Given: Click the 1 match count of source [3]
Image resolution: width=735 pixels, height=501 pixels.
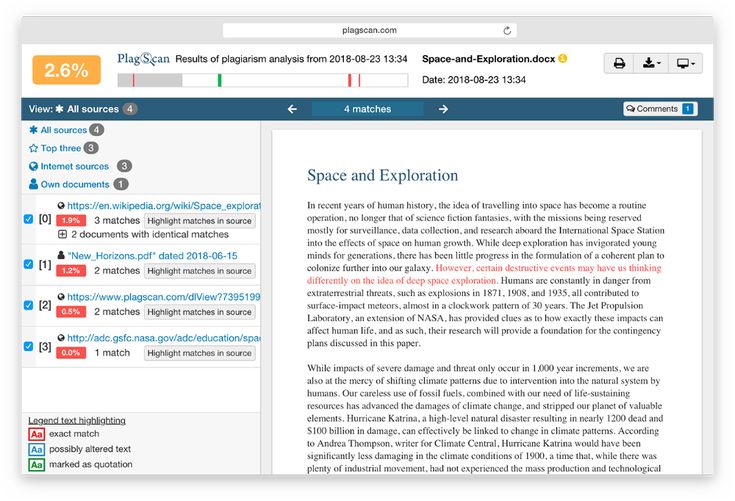Looking at the screenshot, I should (x=112, y=353).
